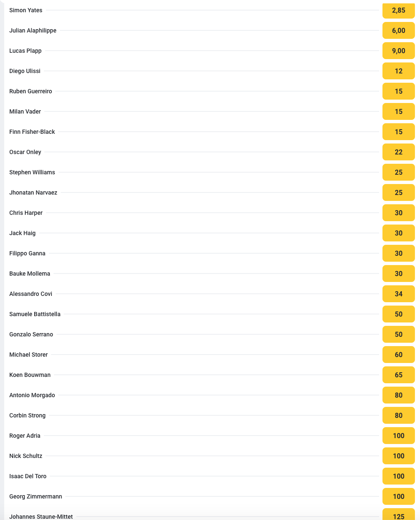
Task: Click Antonio Morgado odds button
Action: 398,395
